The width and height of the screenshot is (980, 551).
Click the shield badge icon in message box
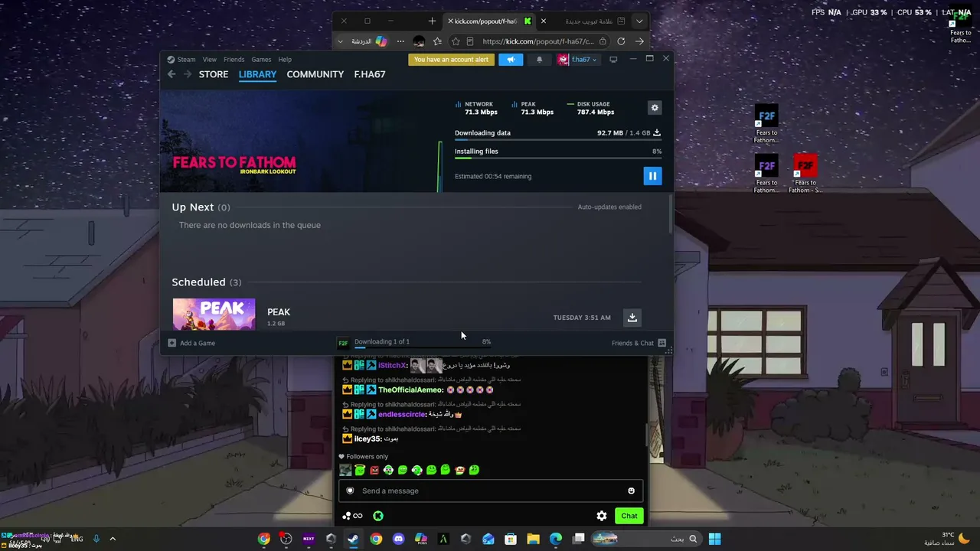(351, 491)
